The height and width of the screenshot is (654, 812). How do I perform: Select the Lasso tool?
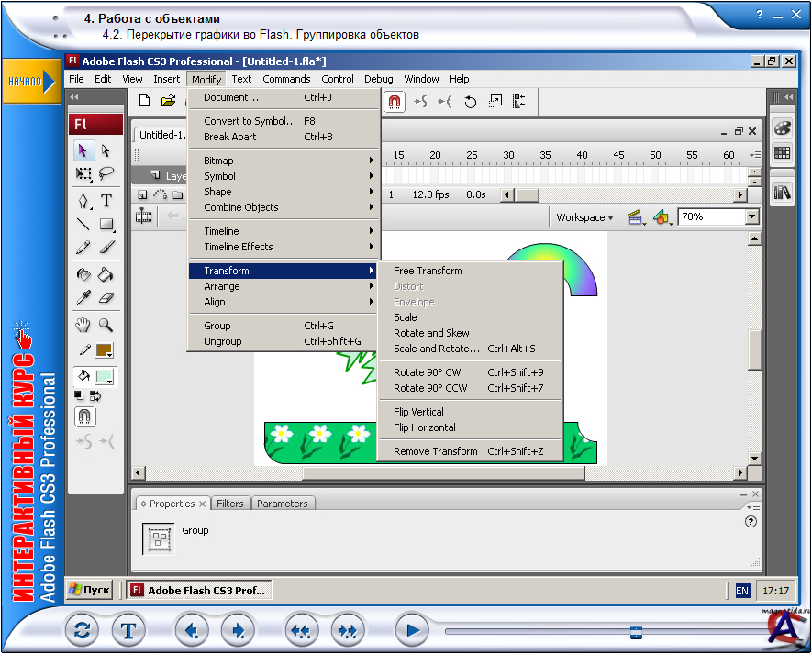106,174
